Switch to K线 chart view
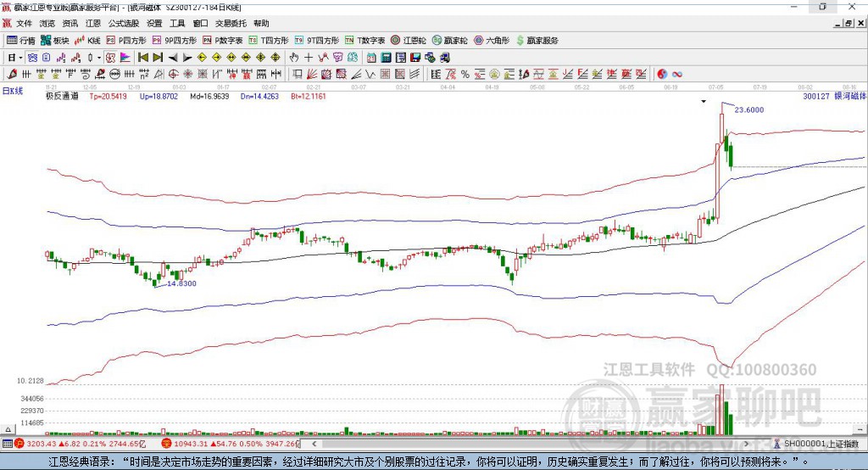868x470 pixels. (x=87, y=41)
